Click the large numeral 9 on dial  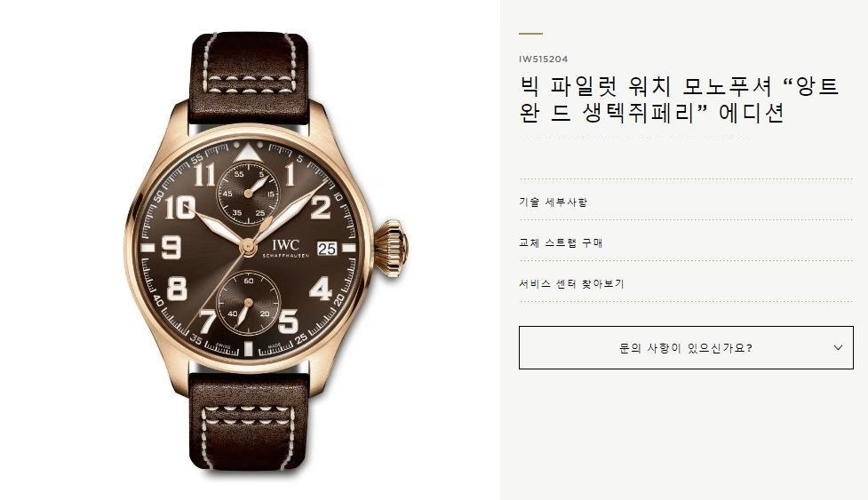coord(171,247)
